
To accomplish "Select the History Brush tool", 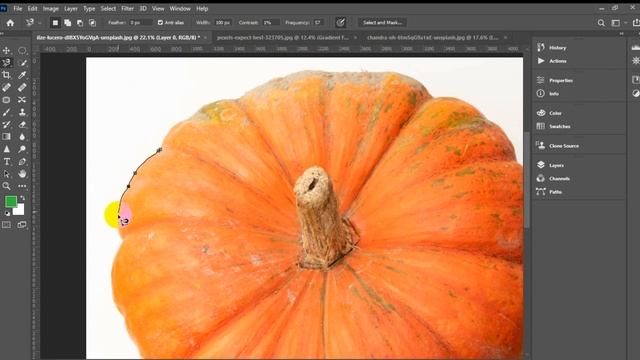I will [7, 124].
